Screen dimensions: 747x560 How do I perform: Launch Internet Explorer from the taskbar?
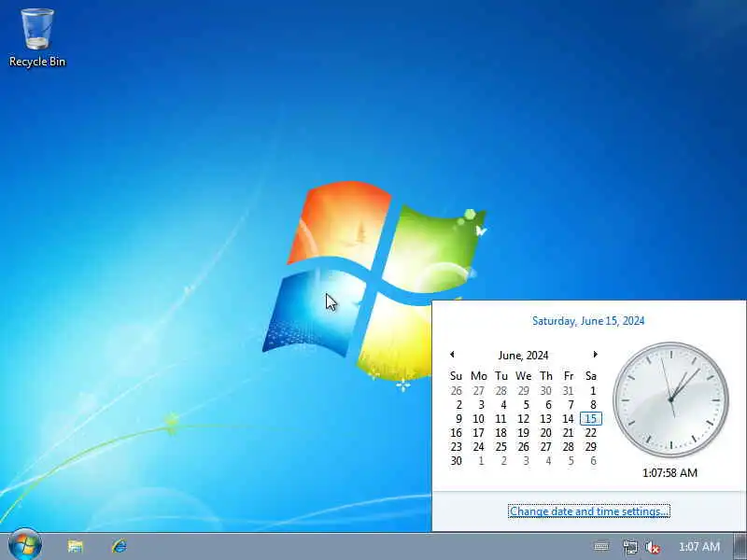[x=120, y=546]
